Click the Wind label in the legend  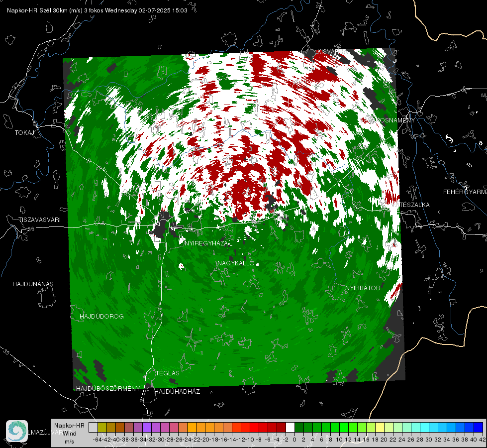(x=70, y=433)
